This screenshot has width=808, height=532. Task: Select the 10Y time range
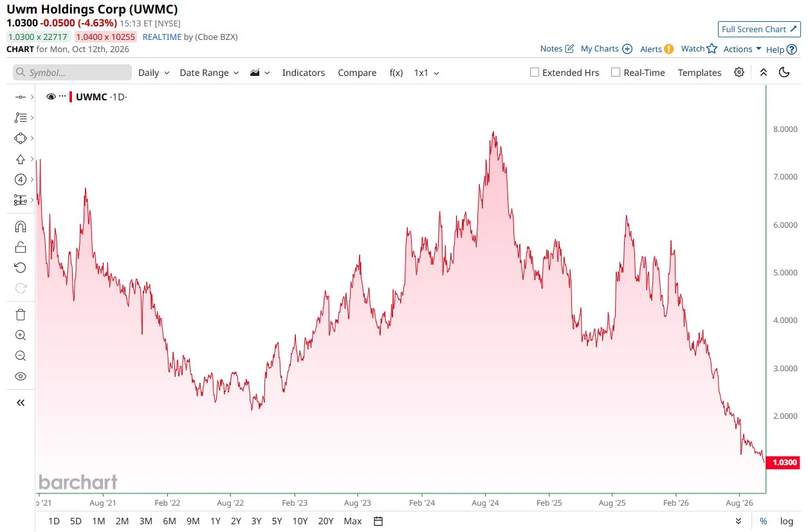(x=300, y=521)
